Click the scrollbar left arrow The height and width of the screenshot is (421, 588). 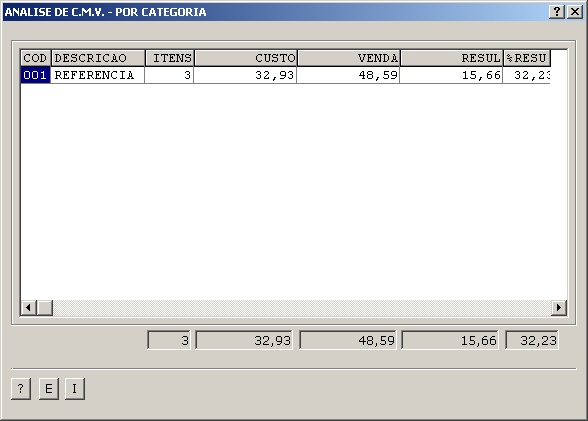(x=28, y=308)
